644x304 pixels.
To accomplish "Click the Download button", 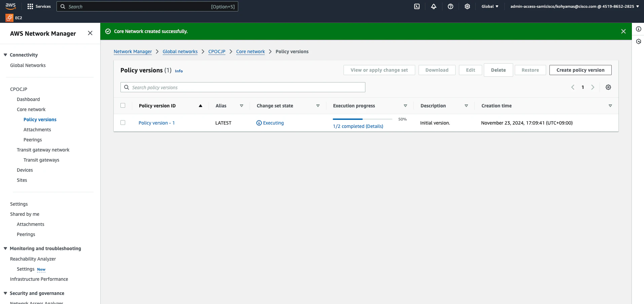I will pyautogui.click(x=437, y=70).
